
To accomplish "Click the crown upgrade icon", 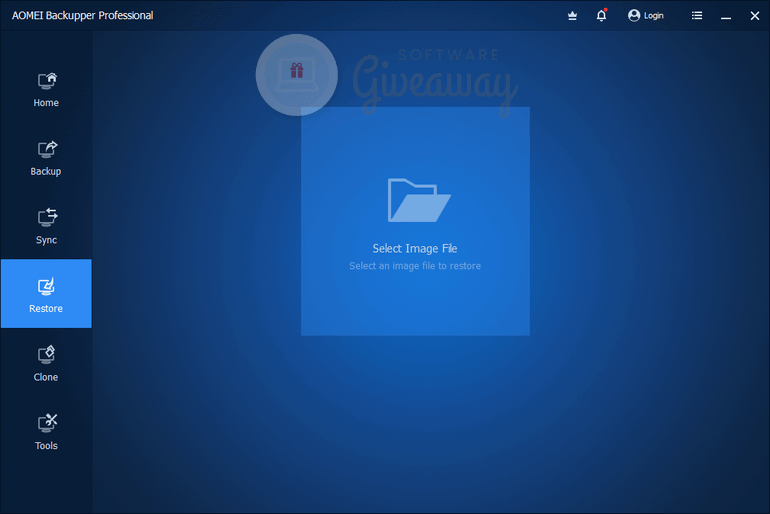I will (572, 16).
